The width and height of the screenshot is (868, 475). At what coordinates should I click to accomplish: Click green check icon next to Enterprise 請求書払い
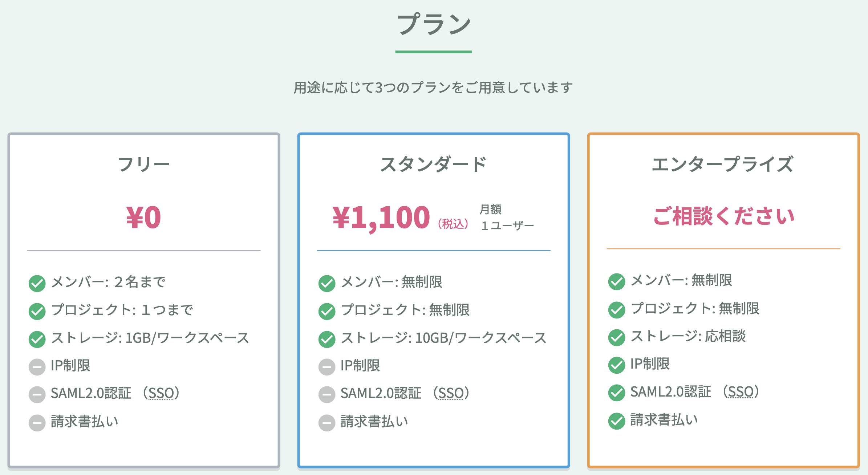click(617, 421)
